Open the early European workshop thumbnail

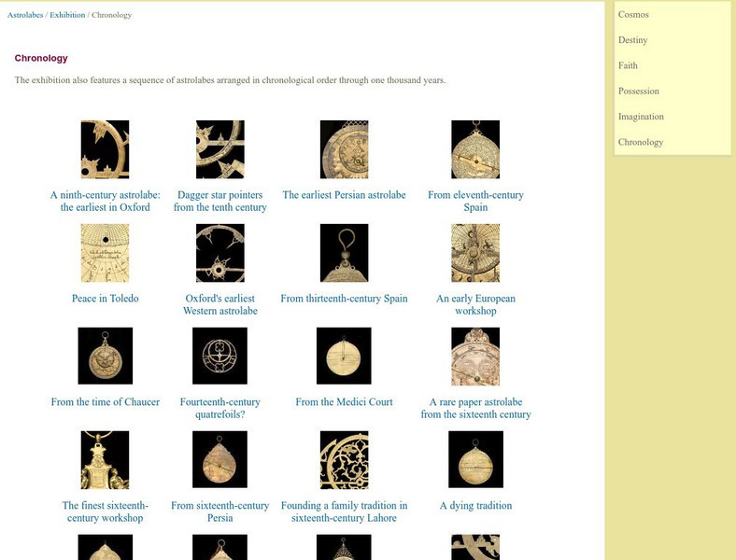(x=475, y=253)
